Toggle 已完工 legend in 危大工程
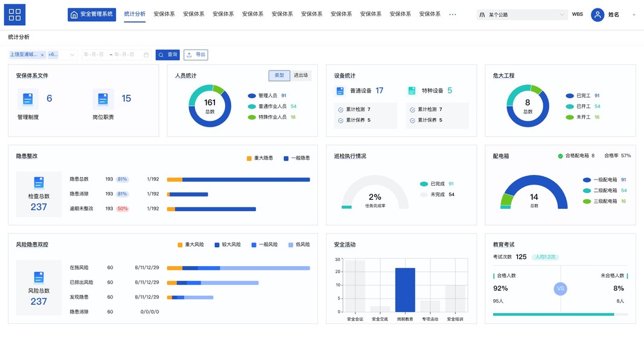This screenshot has width=644, height=362. (582, 96)
